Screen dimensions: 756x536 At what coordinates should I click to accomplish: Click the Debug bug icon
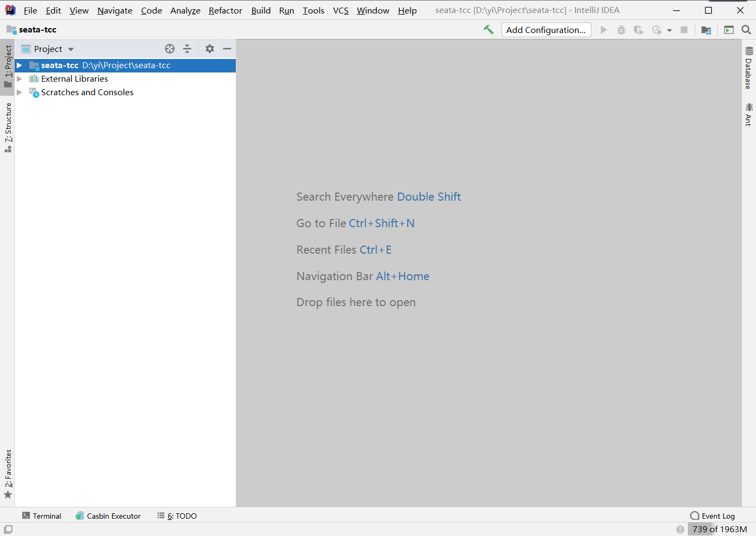pyautogui.click(x=621, y=30)
